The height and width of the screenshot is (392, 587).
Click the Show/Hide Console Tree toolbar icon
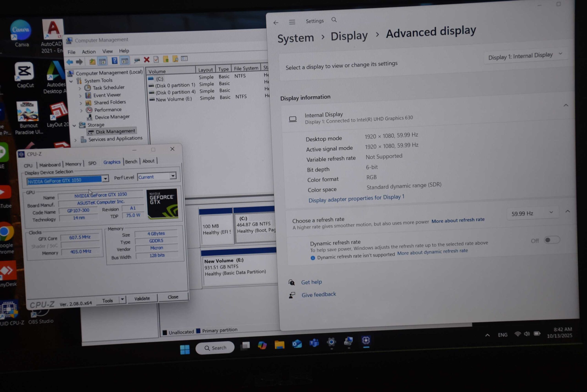102,61
